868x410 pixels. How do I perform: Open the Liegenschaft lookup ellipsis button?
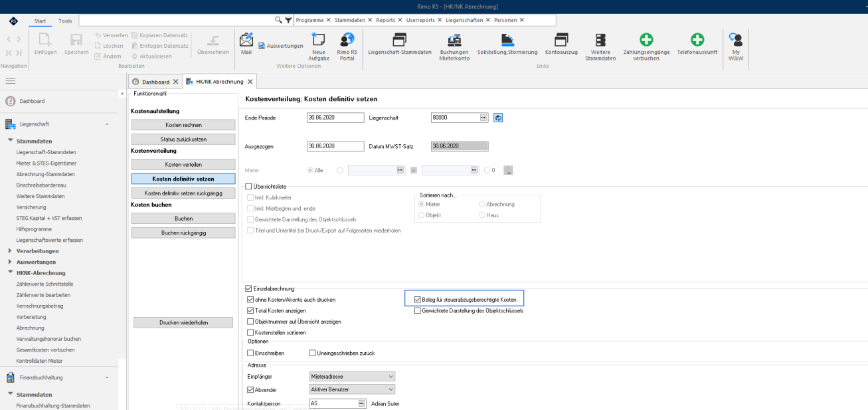(x=483, y=118)
